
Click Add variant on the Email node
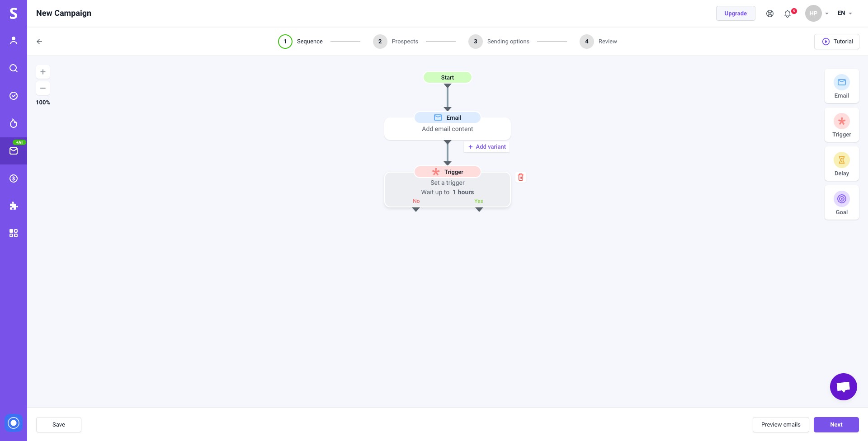pyautogui.click(x=486, y=146)
